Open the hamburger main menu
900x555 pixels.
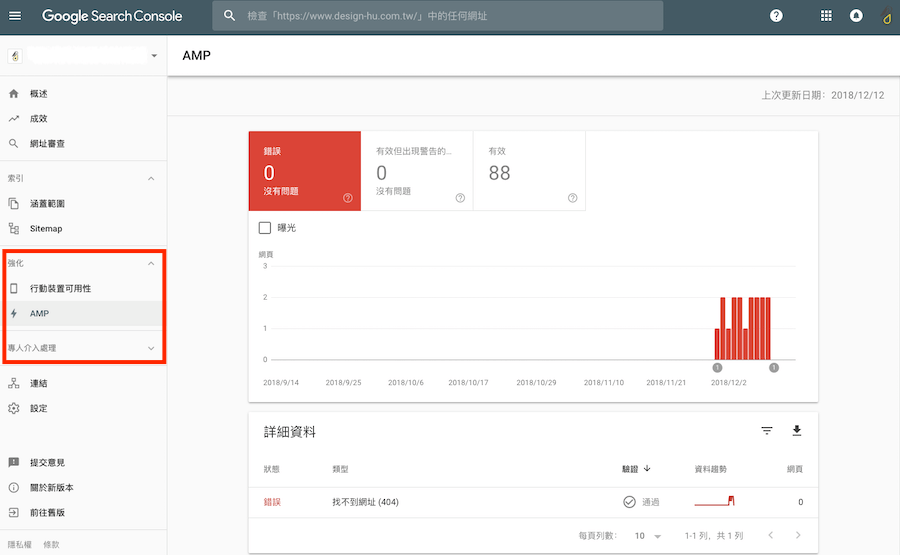(x=15, y=16)
